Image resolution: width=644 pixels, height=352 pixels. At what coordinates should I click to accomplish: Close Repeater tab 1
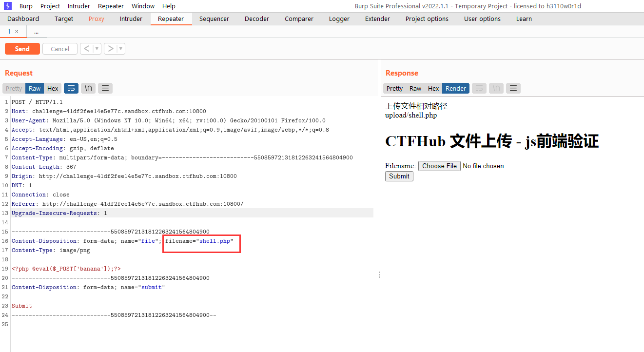tap(17, 31)
